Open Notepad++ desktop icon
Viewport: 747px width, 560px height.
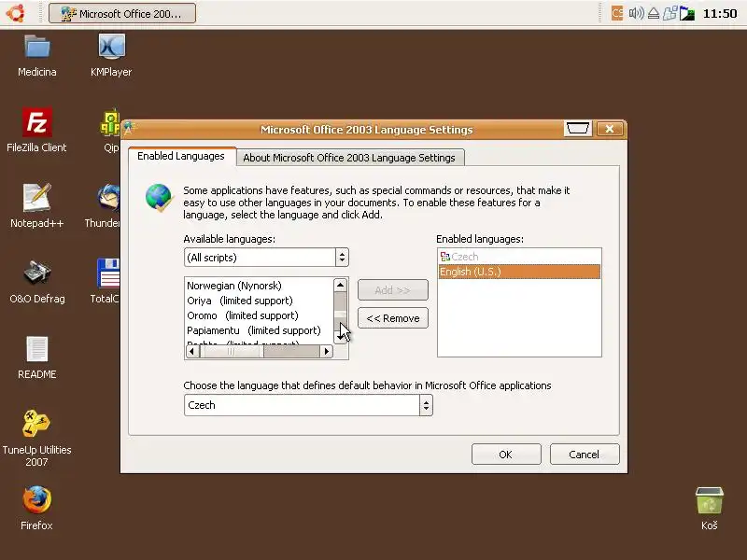(x=37, y=198)
